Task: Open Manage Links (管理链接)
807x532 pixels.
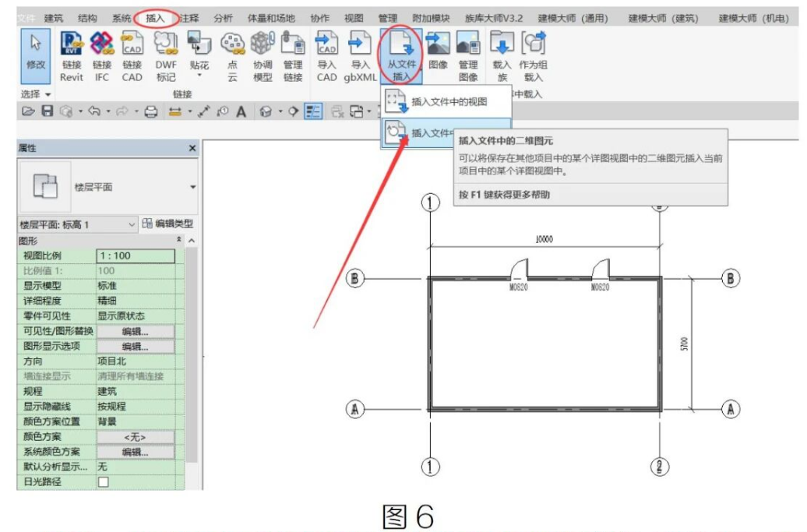Action: pos(293,57)
